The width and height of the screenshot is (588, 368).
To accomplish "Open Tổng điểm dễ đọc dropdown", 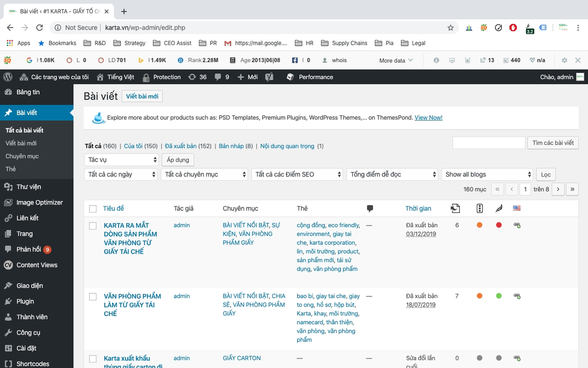I will [392, 174].
